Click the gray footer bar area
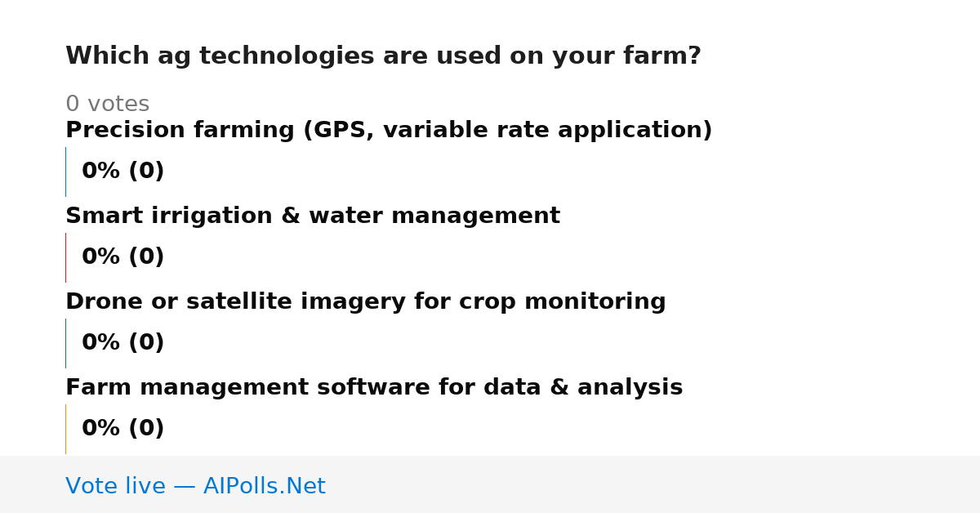The height and width of the screenshot is (513, 980). [490, 484]
